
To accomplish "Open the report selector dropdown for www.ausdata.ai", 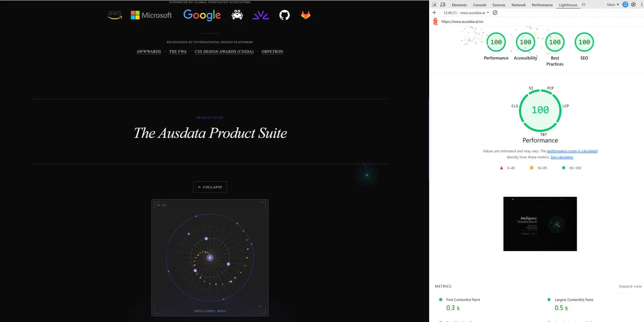I will coord(466,13).
